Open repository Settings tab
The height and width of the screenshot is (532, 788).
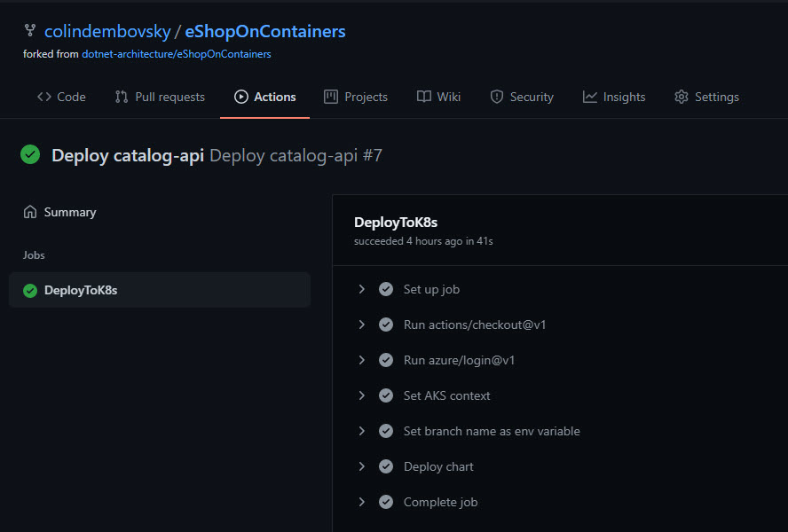click(x=706, y=97)
